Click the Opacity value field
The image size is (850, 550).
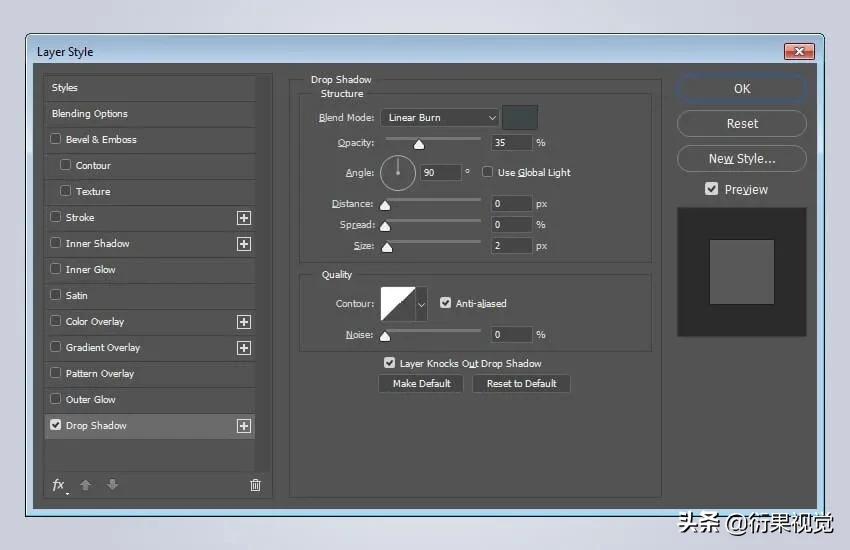coord(511,143)
